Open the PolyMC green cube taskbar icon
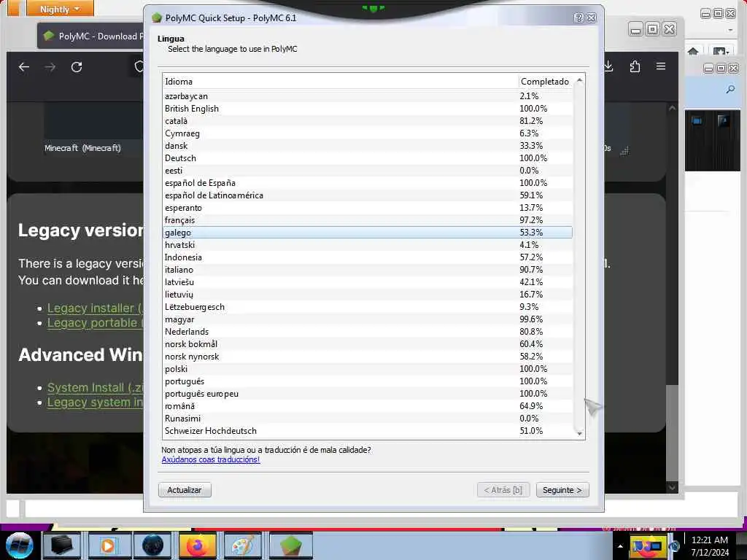Screen dimensions: 747x560 290,545
